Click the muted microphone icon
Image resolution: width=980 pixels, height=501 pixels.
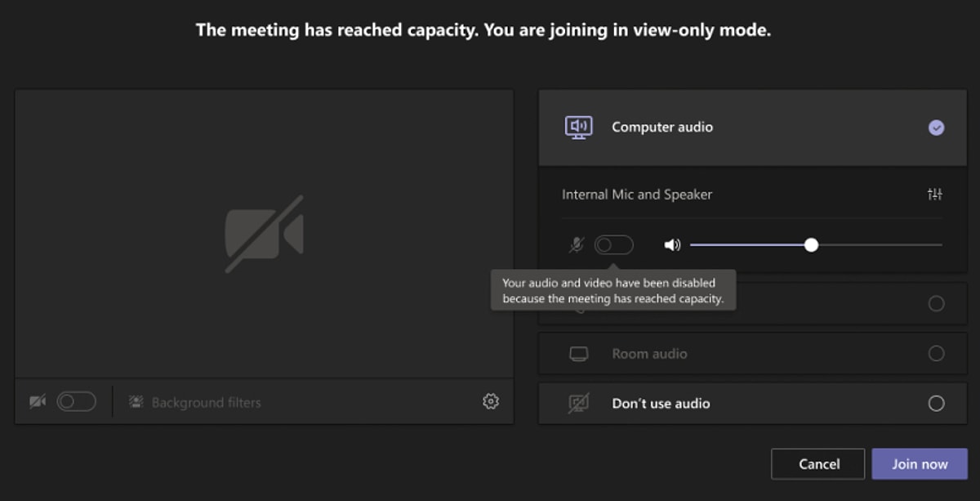coord(577,244)
